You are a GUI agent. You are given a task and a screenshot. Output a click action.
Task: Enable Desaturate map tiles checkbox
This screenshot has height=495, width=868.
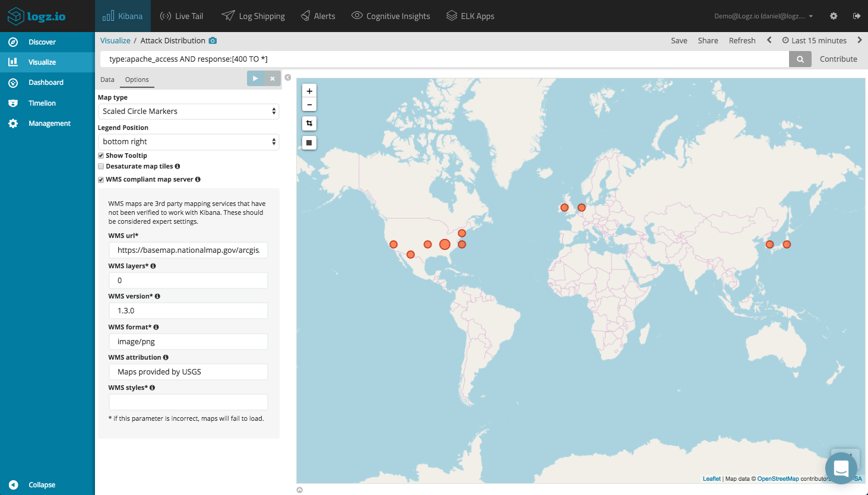tap(101, 166)
